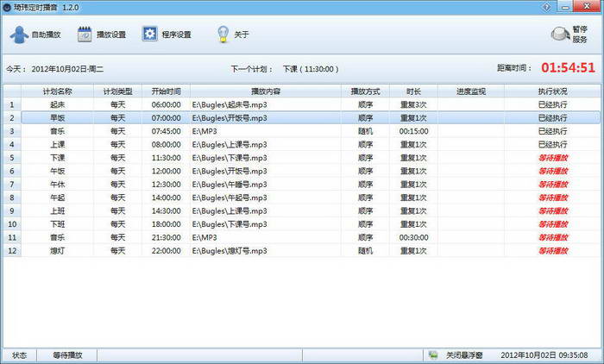Click 随机 play mode in row 12
The width and height of the screenshot is (604, 364).
[x=365, y=251]
